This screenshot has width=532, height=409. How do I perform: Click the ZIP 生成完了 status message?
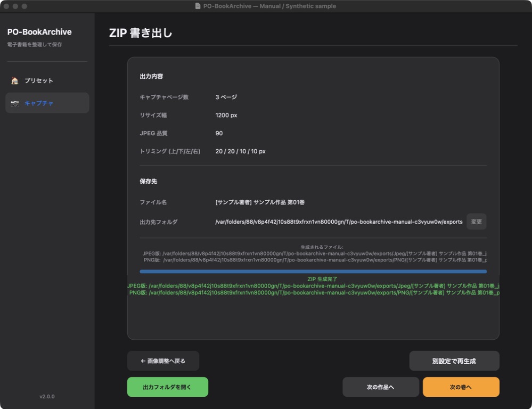tap(322, 279)
